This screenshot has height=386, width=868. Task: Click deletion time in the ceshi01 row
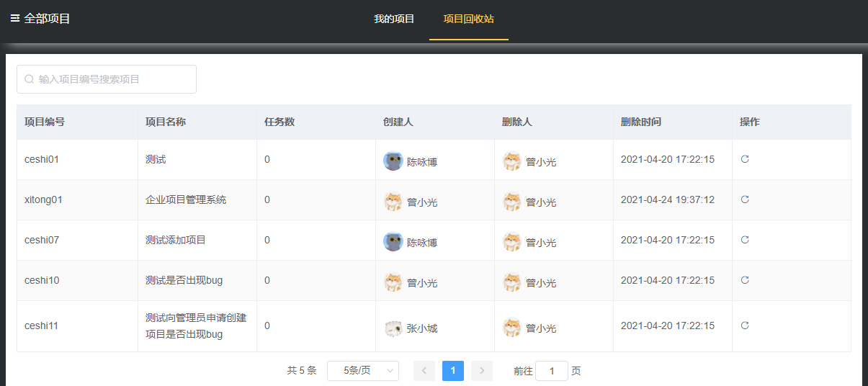point(668,159)
